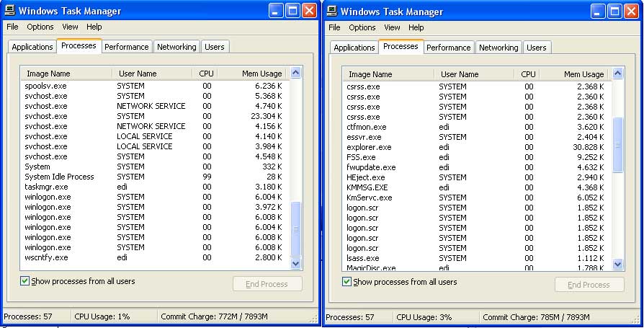Switch to Performance tab in right window
644x328 pixels.
[x=449, y=48]
